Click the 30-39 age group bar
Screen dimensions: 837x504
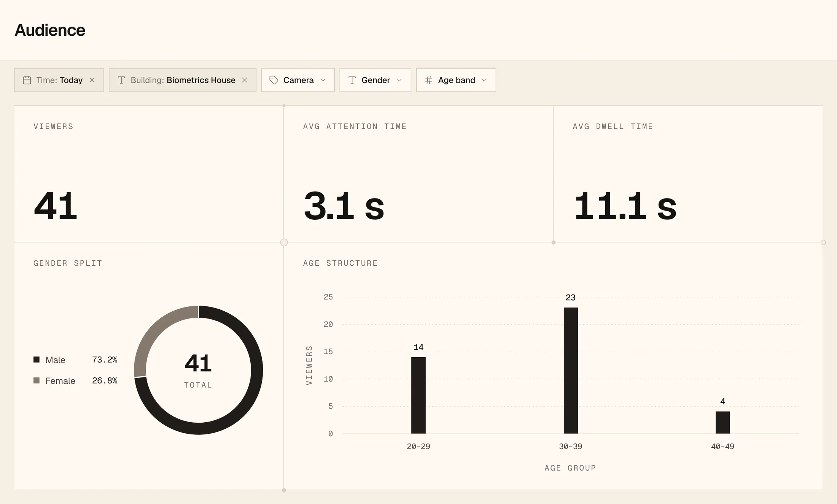[571, 371]
